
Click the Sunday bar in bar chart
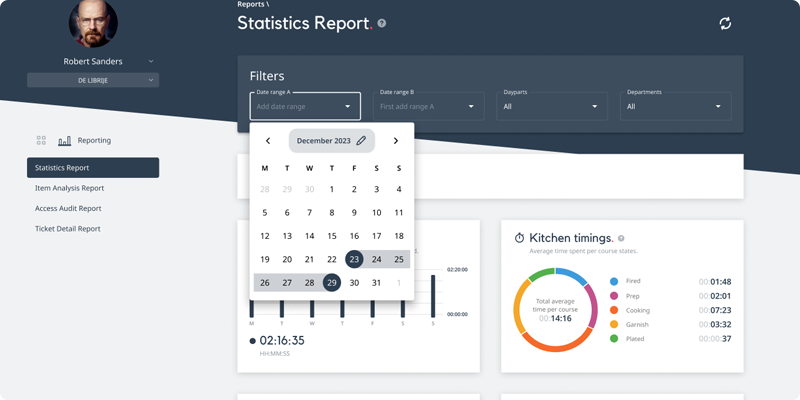(433, 296)
